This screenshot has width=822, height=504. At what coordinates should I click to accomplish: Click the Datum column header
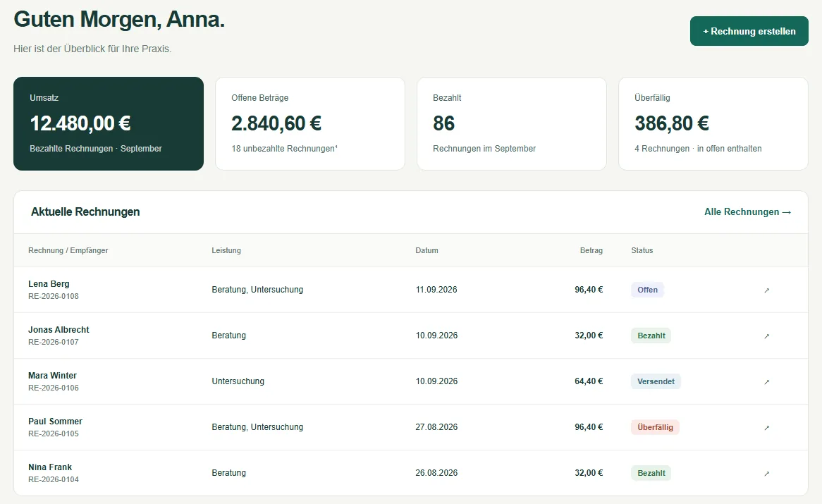[427, 250]
